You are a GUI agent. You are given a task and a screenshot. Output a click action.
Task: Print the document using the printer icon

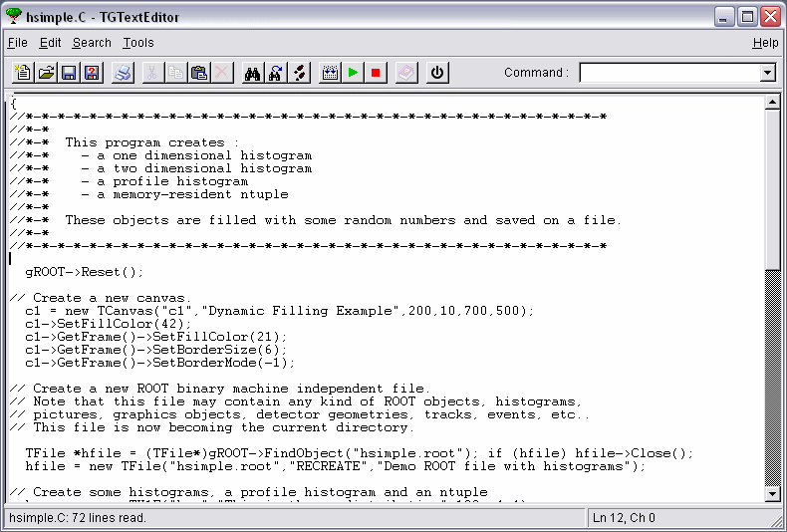[122, 73]
